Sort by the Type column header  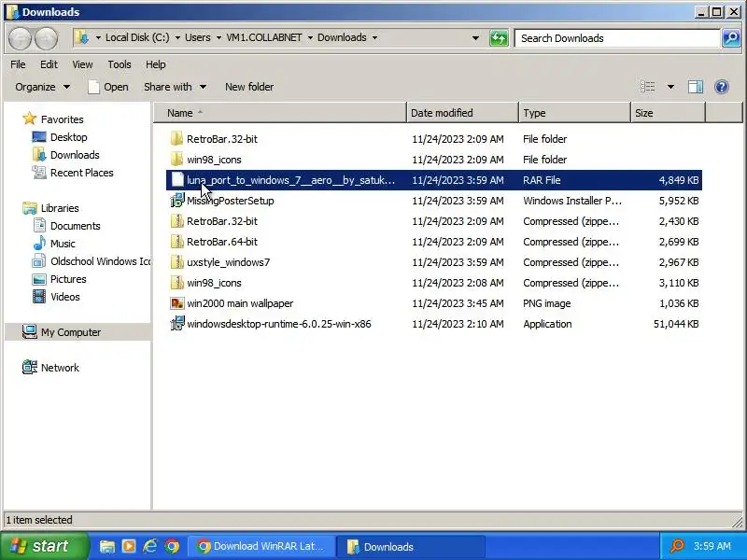pos(574,113)
